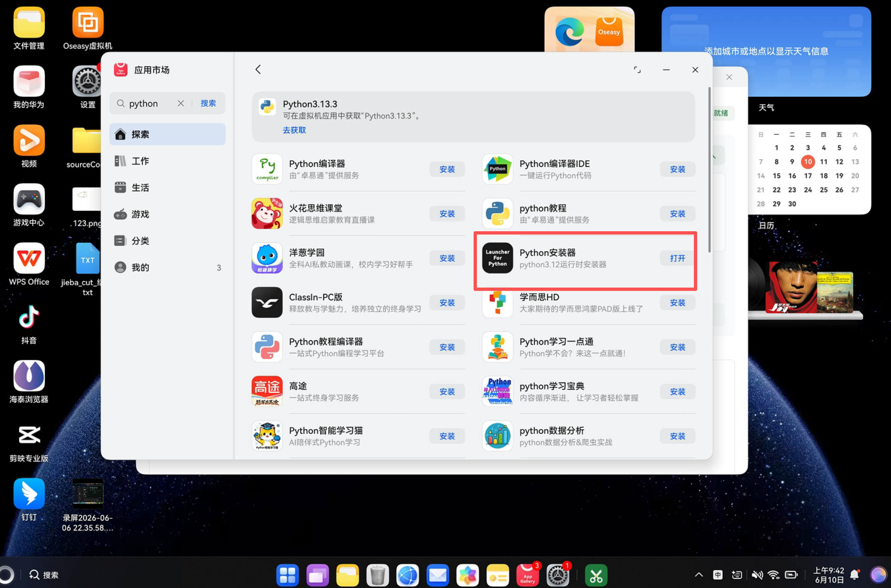Install Python编译器

447,169
